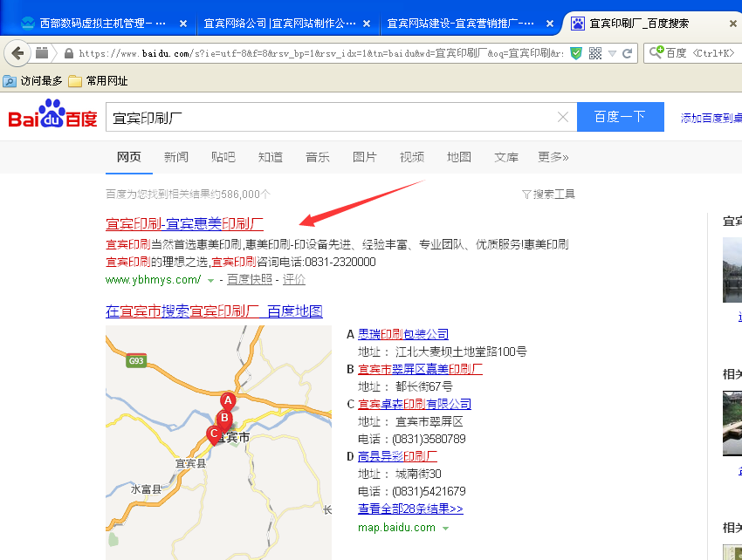Viewport: 742px width, 560px height.
Task: Click the padlock security icon in address bar
Action: (69, 53)
